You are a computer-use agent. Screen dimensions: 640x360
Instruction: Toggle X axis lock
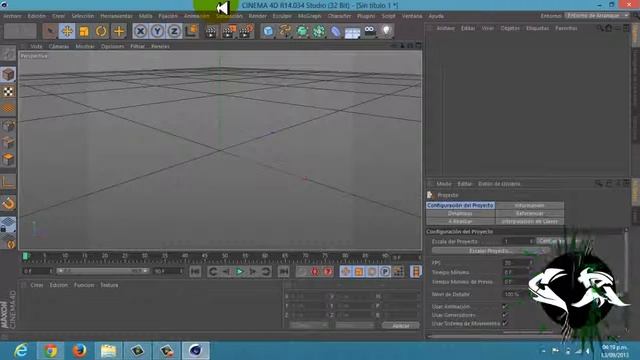point(140,31)
